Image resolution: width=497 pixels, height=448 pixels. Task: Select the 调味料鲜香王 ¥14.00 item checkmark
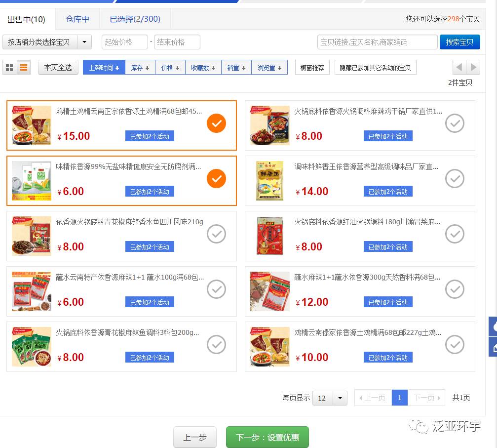455,178
